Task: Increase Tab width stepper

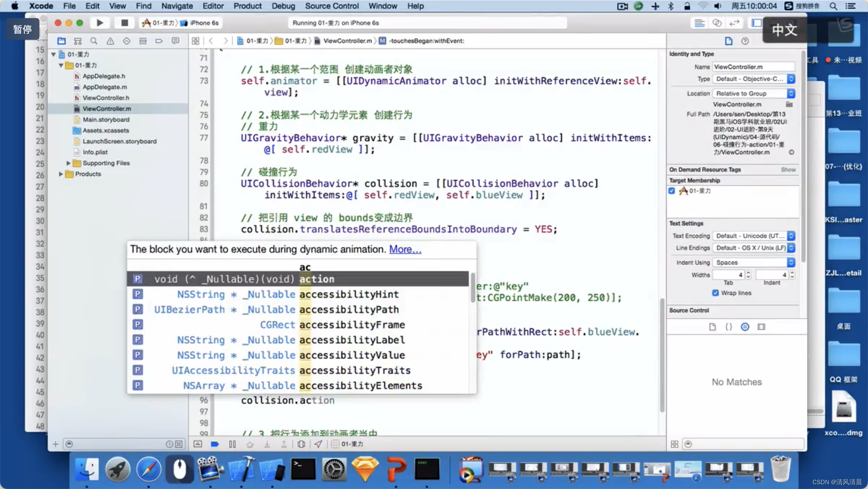Action: coord(748,273)
